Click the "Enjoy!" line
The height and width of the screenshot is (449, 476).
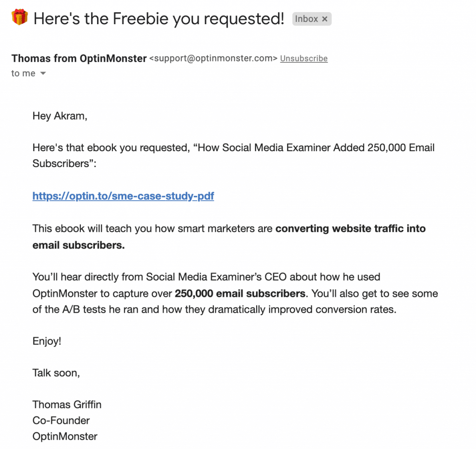pos(46,341)
